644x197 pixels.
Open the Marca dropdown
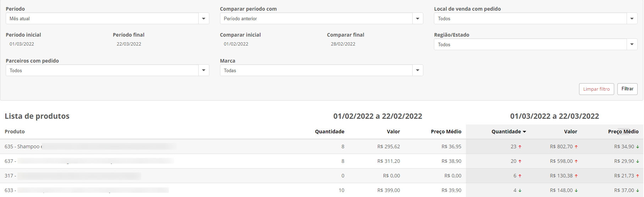tap(418, 70)
